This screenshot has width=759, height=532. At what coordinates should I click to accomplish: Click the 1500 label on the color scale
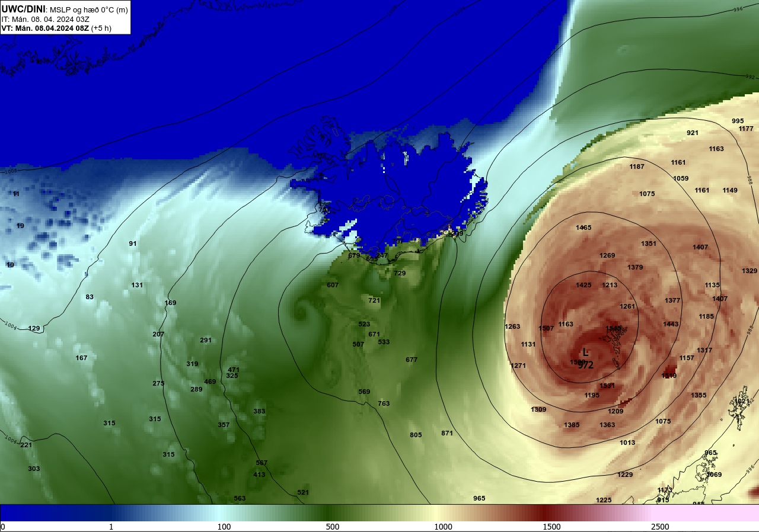point(551,527)
